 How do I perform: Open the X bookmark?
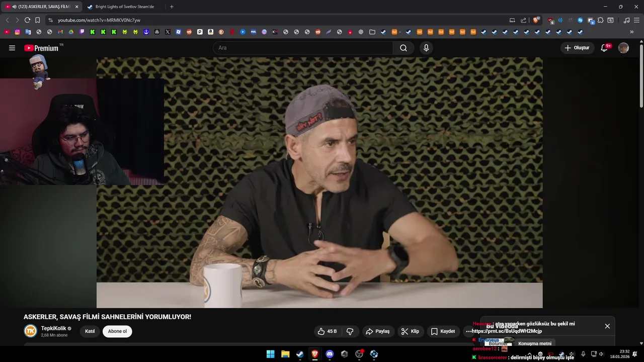click(168, 32)
